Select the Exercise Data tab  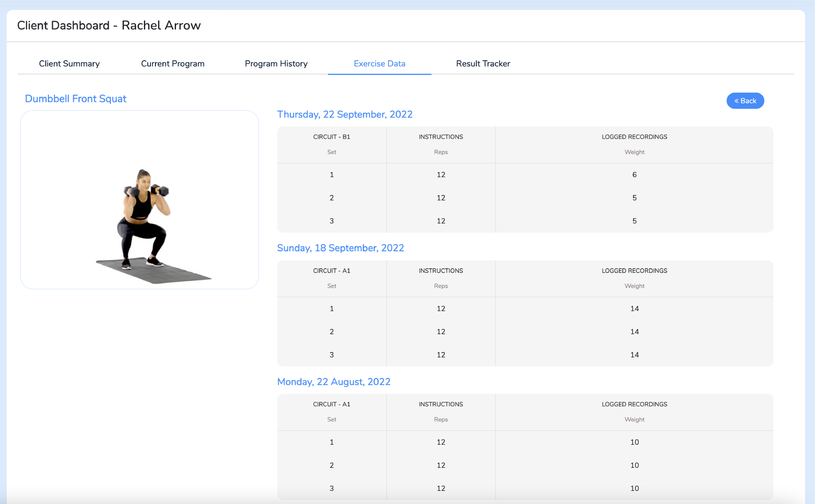[379, 63]
